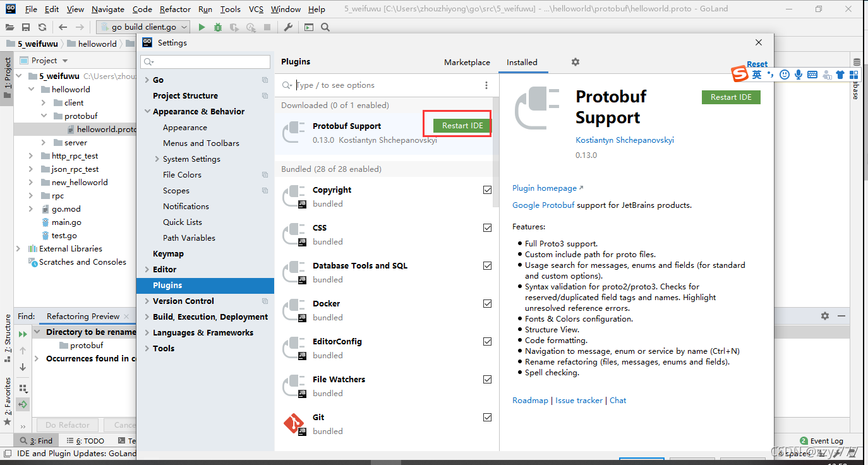Click Restart IDE button in plugin details pane
Screen dimensions: 868x465
pos(731,97)
